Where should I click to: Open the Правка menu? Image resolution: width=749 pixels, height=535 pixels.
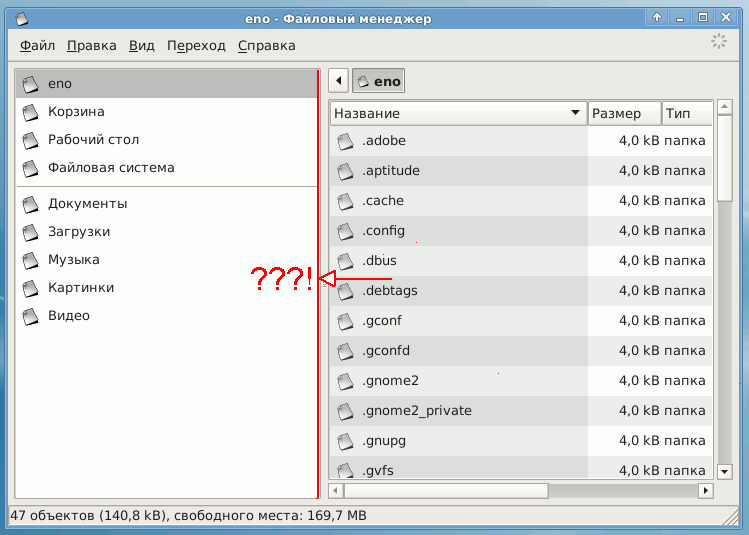click(x=92, y=46)
